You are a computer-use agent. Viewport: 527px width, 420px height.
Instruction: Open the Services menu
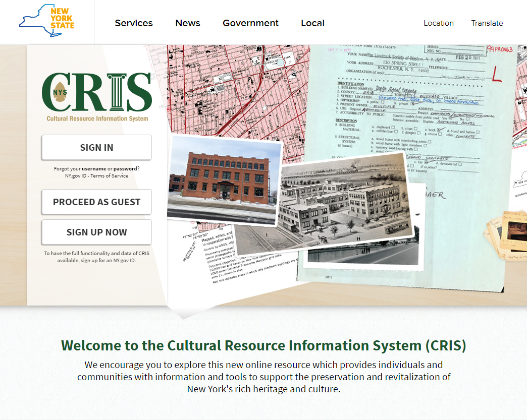pyautogui.click(x=134, y=23)
